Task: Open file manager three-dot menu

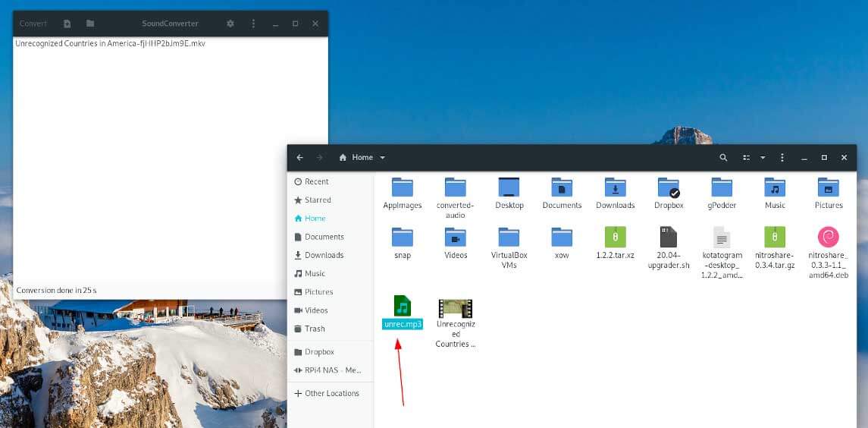Action: pos(782,157)
